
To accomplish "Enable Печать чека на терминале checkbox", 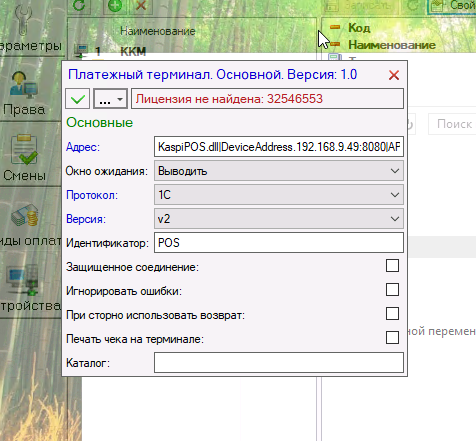I will [x=392, y=338].
